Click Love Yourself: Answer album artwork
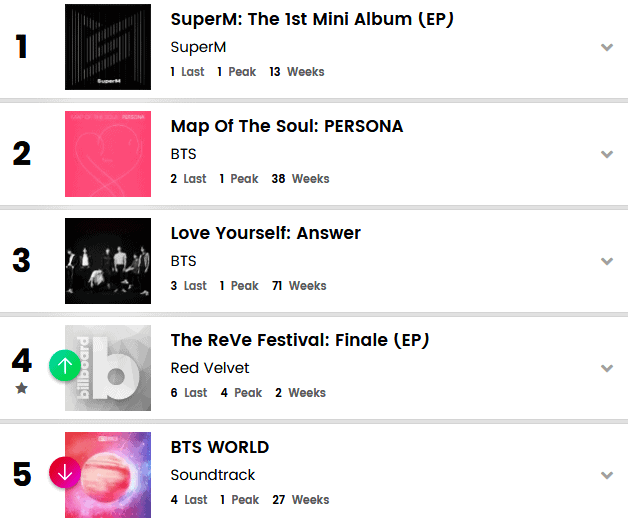The image size is (628, 525). 108,261
